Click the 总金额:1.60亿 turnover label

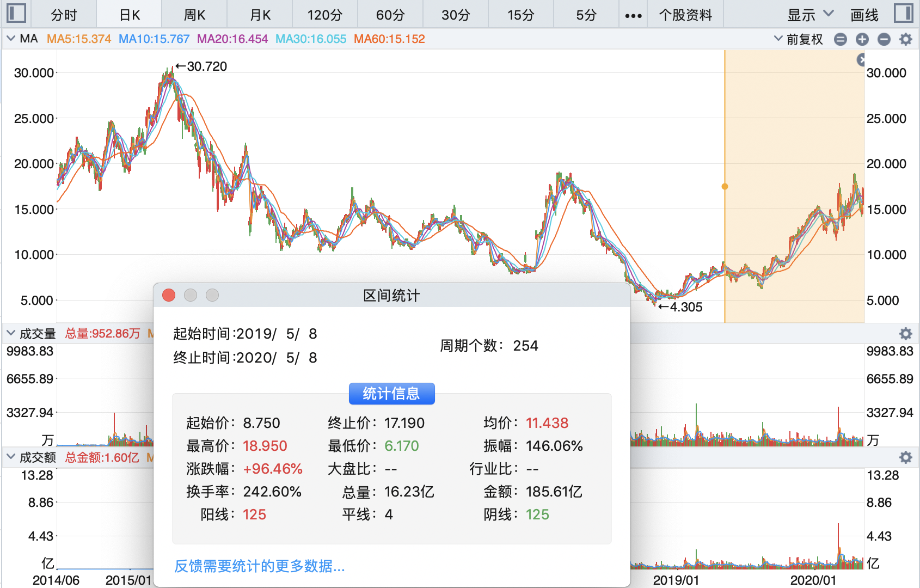102,457
